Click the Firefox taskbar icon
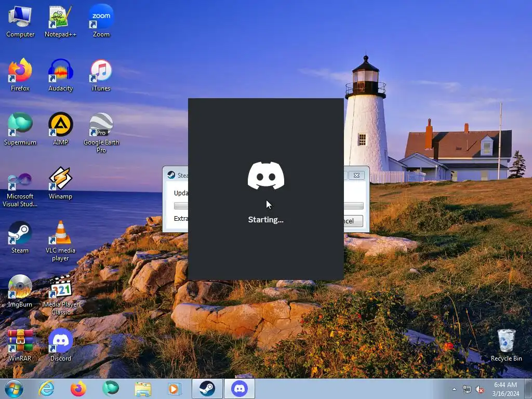 (x=78, y=389)
